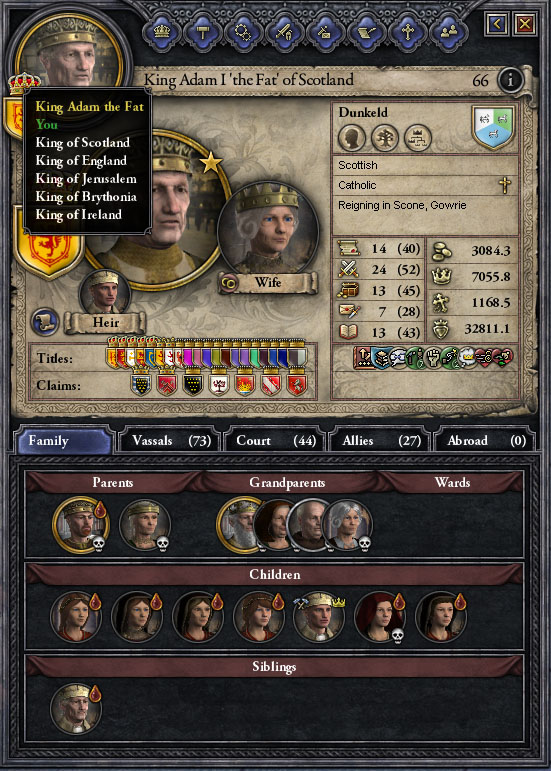Click the blue scroll icon near Heir
551x771 pixels.
pos(45,322)
